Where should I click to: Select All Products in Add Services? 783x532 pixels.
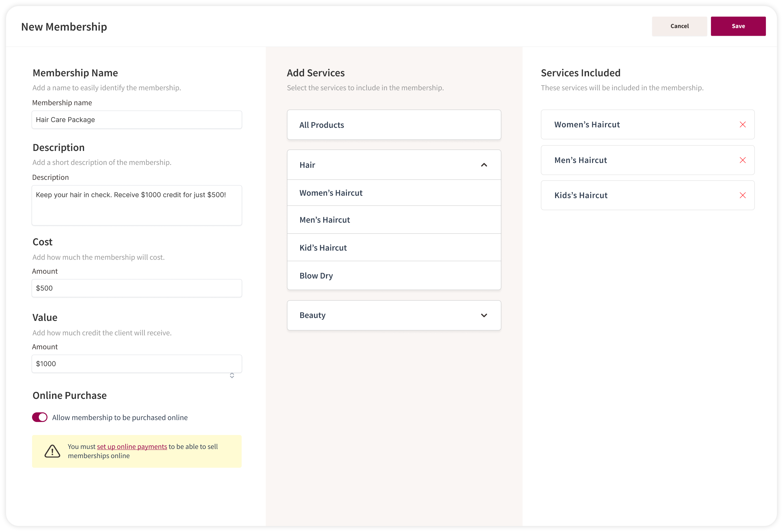(x=394, y=125)
